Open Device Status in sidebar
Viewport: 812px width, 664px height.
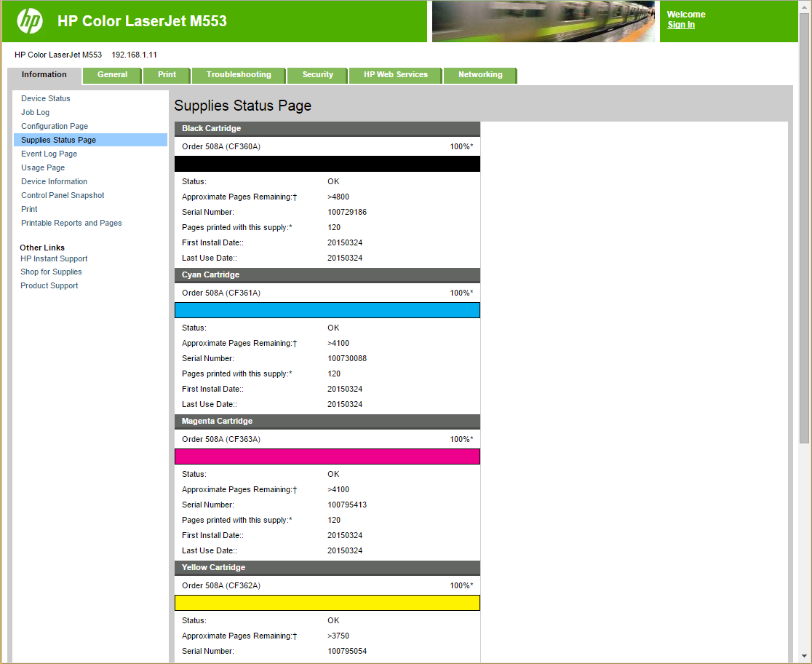point(46,98)
